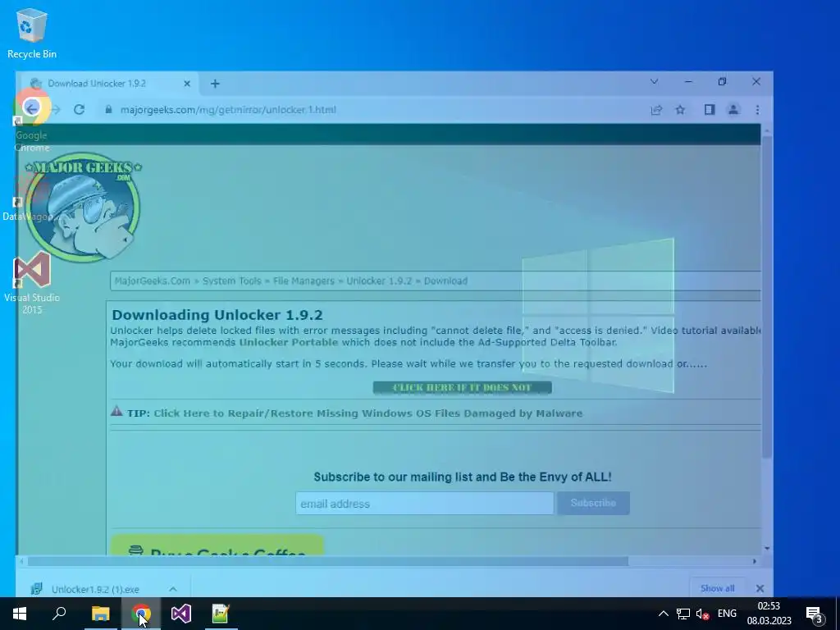Open Visual Studio 2015 desktop shortcut

(x=32, y=284)
